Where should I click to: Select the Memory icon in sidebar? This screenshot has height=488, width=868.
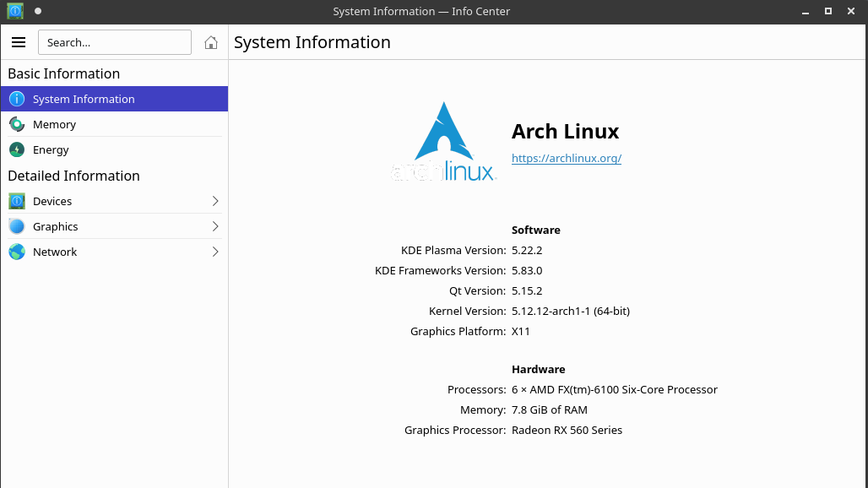click(x=17, y=124)
